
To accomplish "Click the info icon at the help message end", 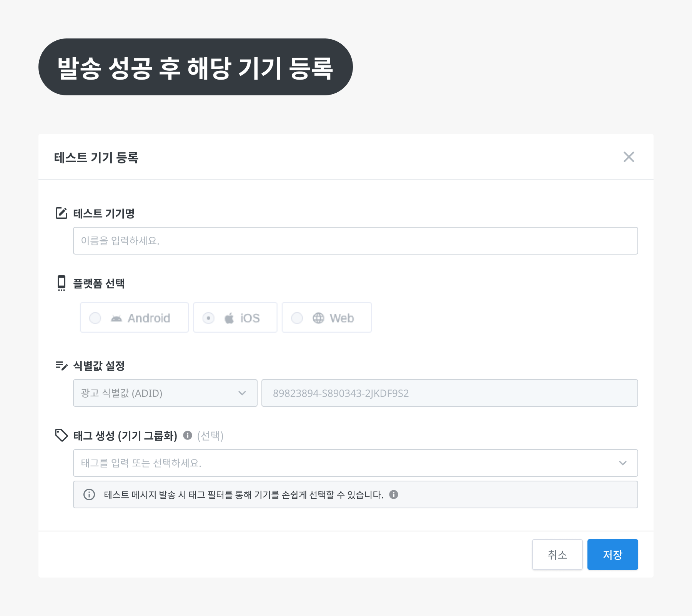I will pyautogui.click(x=393, y=495).
